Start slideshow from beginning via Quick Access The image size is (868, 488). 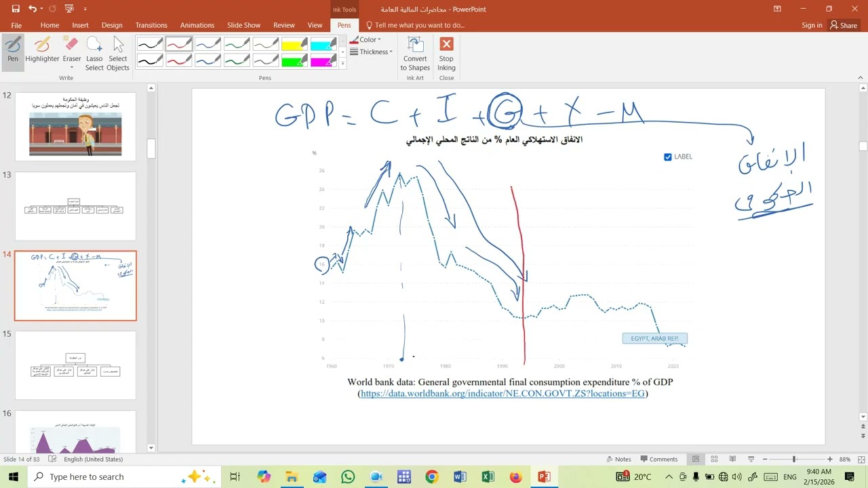click(x=69, y=9)
